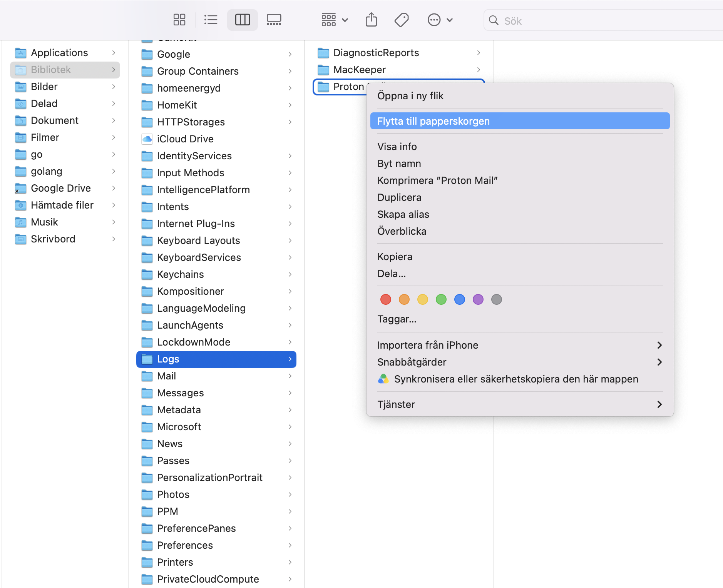The width and height of the screenshot is (723, 588).
Task: Select the MacKeeper folder icon
Action: tap(323, 70)
